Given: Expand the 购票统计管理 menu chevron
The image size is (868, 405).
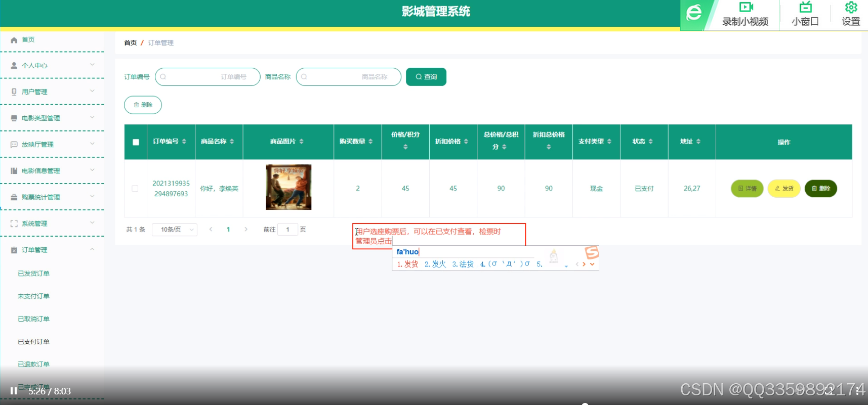Looking at the screenshot, I should (x=92, y=196).
